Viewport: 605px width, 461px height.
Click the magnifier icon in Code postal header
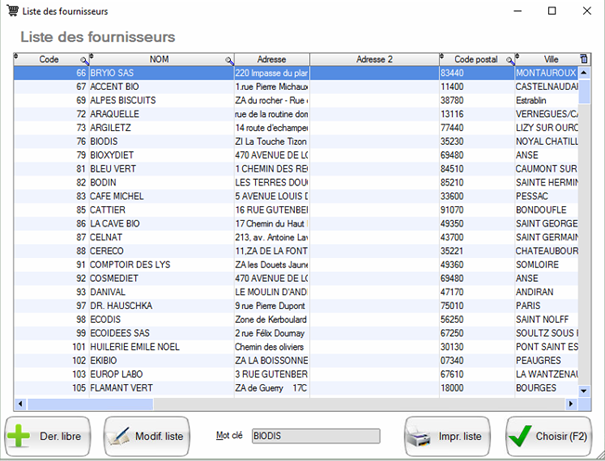coord(509,61)
